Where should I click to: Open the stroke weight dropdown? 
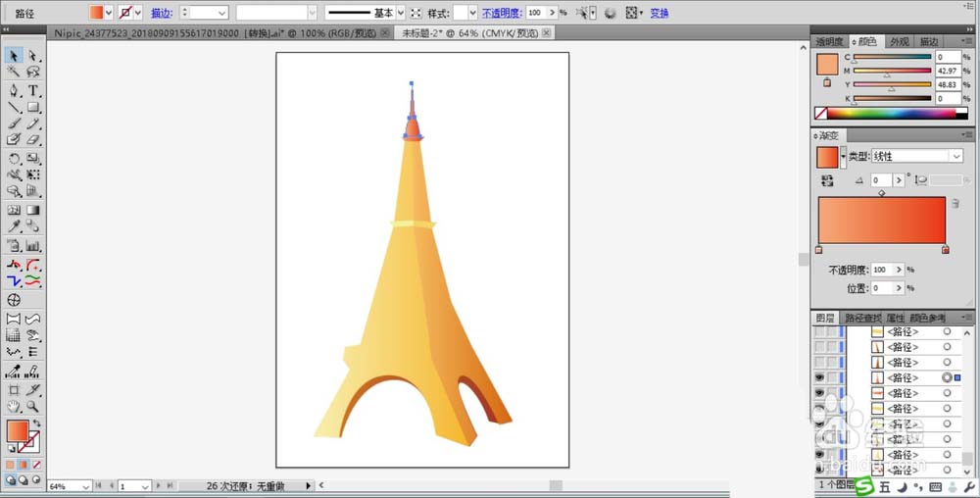[221, 13]
